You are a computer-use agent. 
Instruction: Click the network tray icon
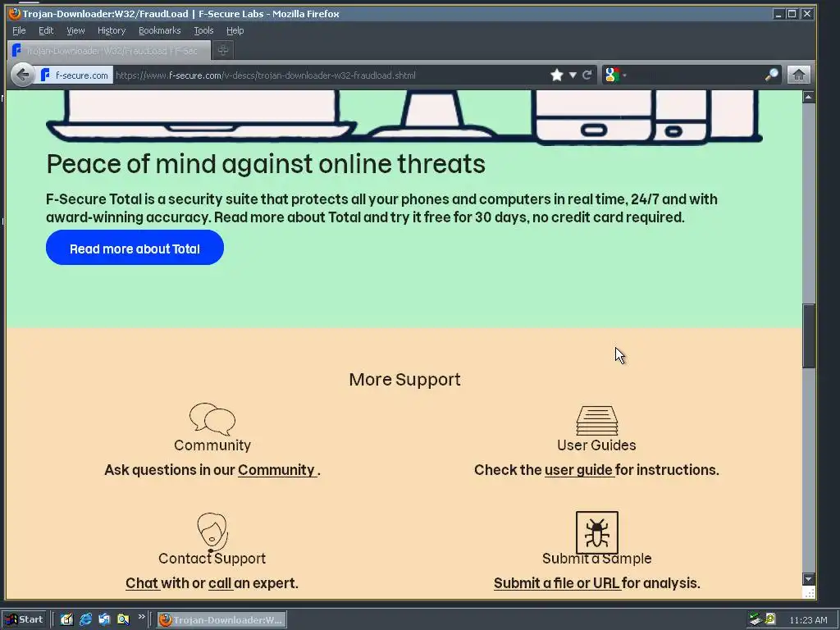(756, 620)
